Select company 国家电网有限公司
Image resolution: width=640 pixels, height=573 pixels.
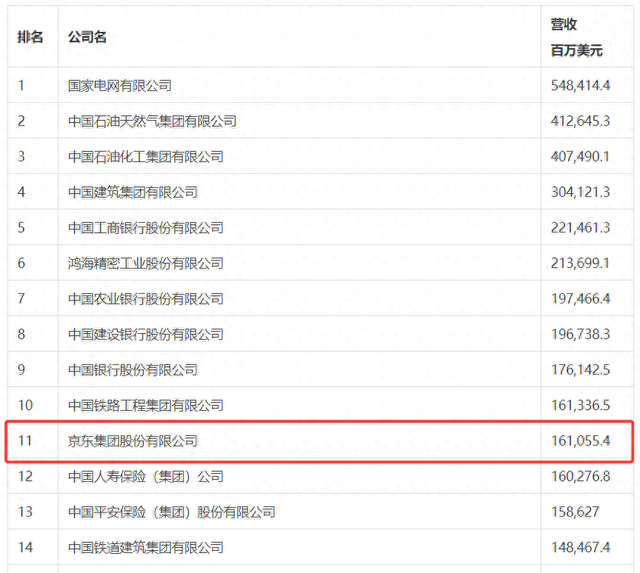120,86
